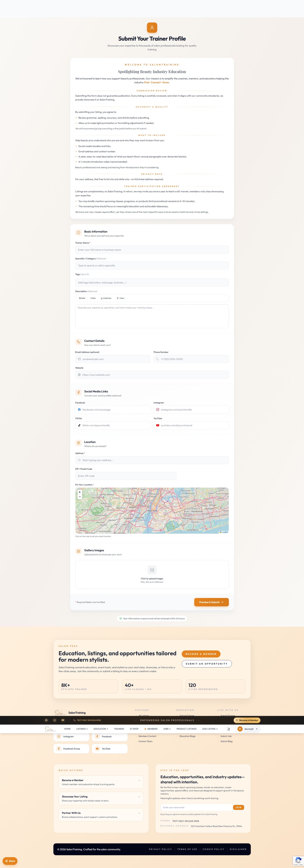Click the Preview & Submit button
The height and width of the screenshot is (868, 304).
tap(211, 602)
